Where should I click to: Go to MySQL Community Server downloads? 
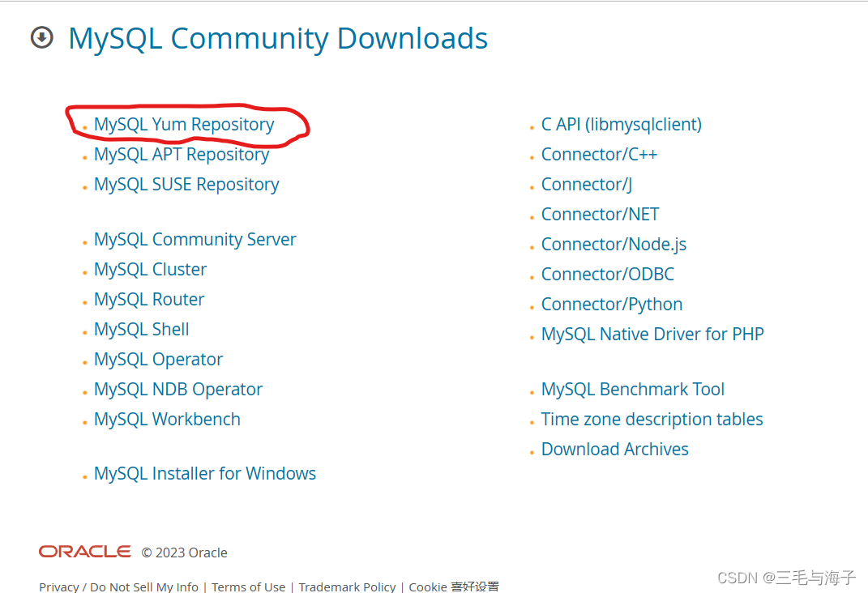[x=195, y=240]
